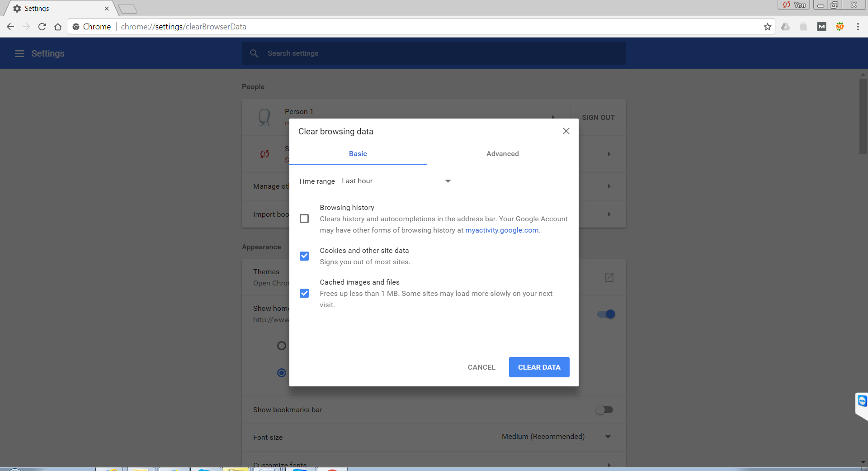Open Settings hamburger menu icon
The image size is (868, 471).
[x=19, y=53]
